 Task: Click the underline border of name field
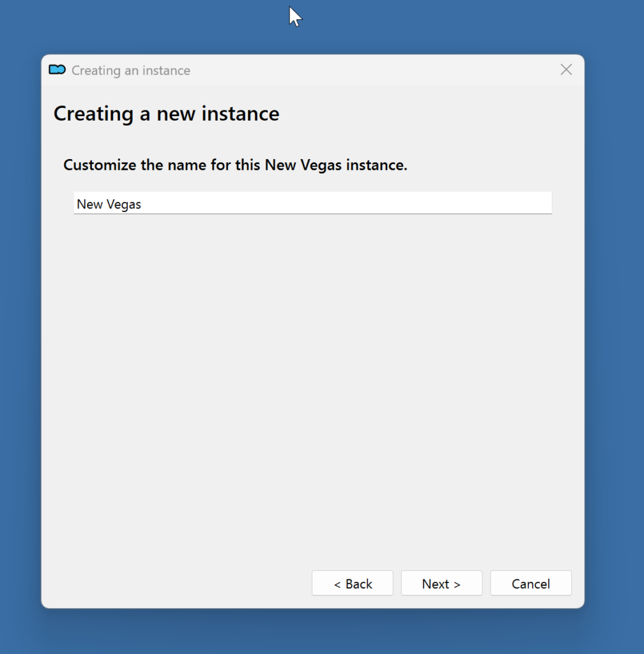pos(312,213)
